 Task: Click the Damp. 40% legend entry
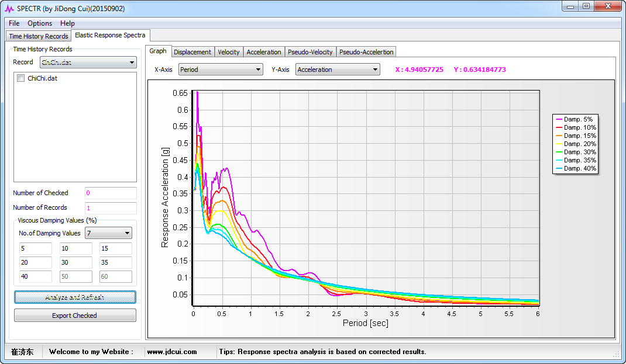pos(576,168)
